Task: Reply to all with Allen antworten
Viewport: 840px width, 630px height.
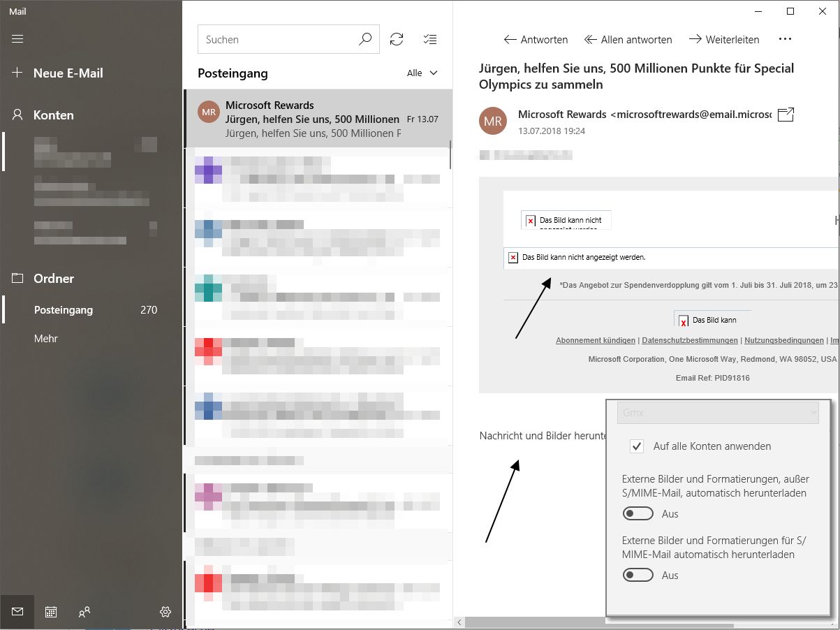Action: click(628, 40)
